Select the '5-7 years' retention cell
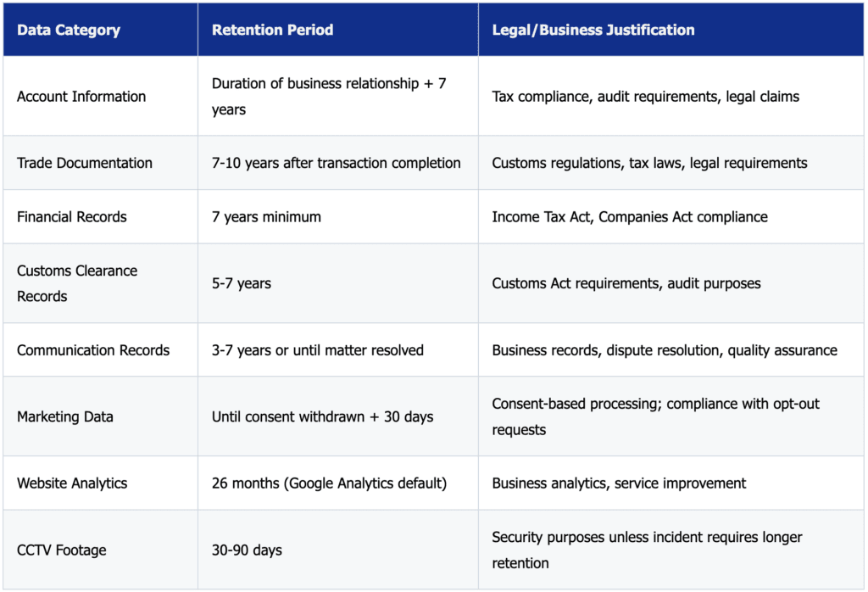Screen dimensions: 868x592 tap(242, 283)
